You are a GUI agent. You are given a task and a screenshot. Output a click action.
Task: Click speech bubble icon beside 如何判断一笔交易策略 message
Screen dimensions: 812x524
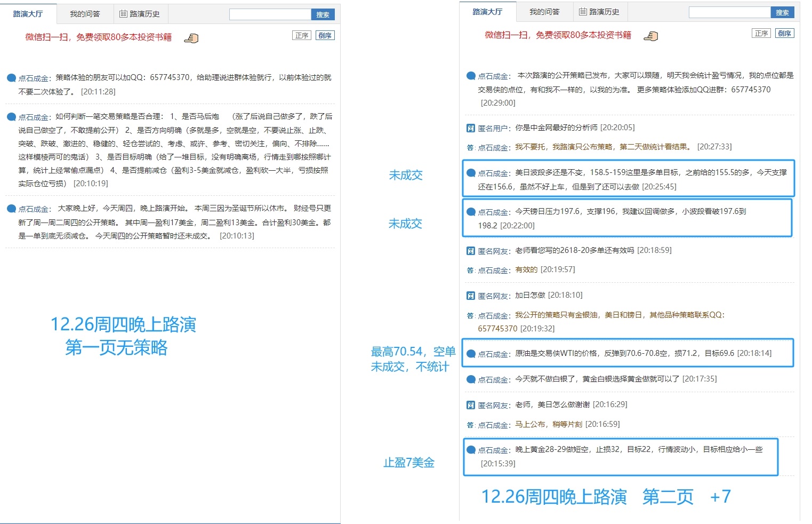pos(11,117)
